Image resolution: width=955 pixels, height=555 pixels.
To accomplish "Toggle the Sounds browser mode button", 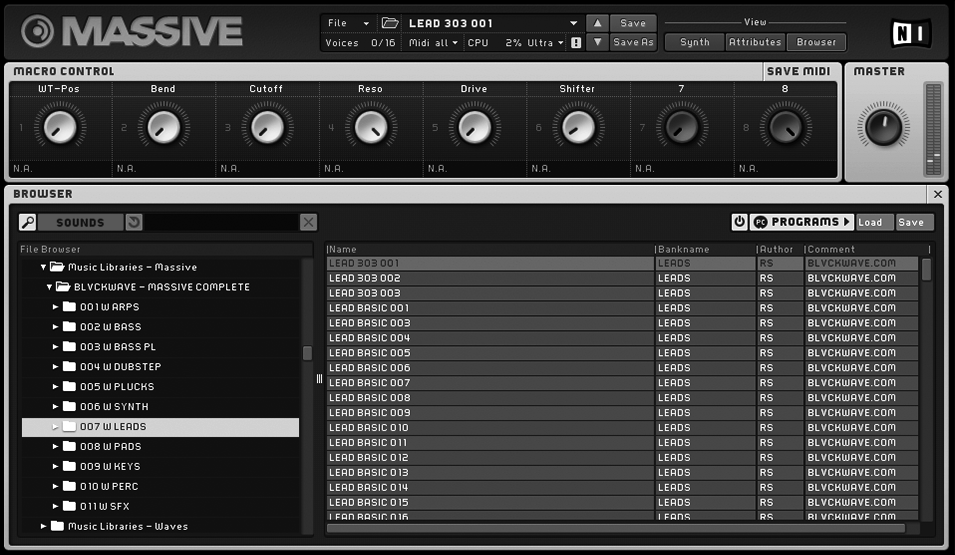I will coord(80,222).
